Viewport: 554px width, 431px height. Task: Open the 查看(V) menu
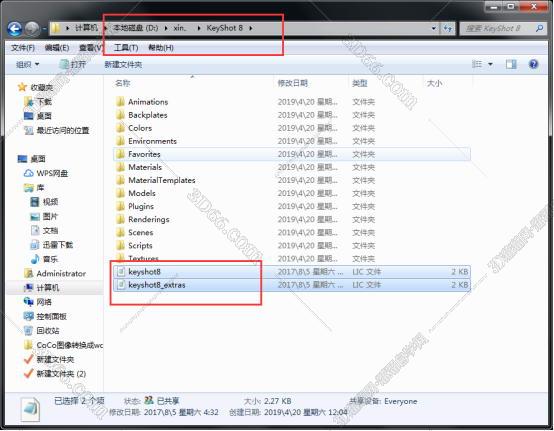(91, 48)
